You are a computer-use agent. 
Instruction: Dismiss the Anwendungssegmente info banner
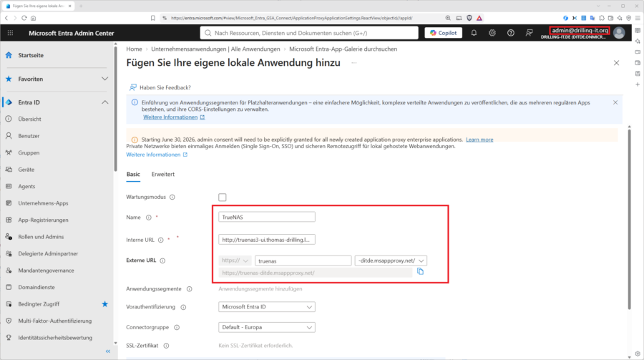615,102
